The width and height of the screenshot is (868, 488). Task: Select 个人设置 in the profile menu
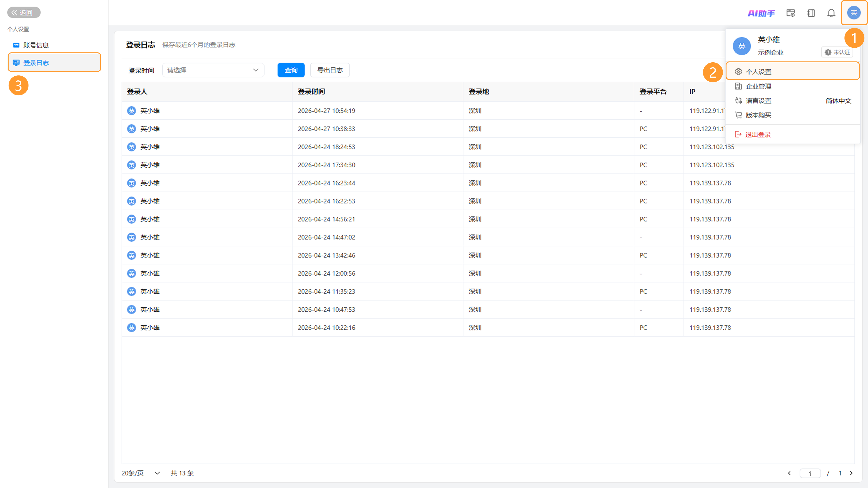pyautogui.click(x=793, y=71)
